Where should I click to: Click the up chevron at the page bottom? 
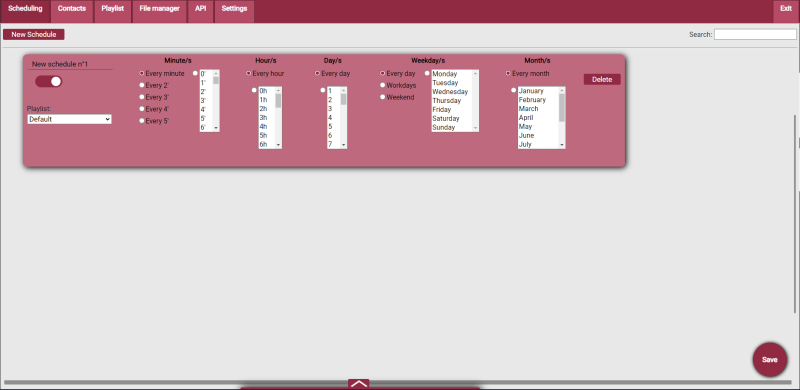pyautogui.click(x=359, y=384)
